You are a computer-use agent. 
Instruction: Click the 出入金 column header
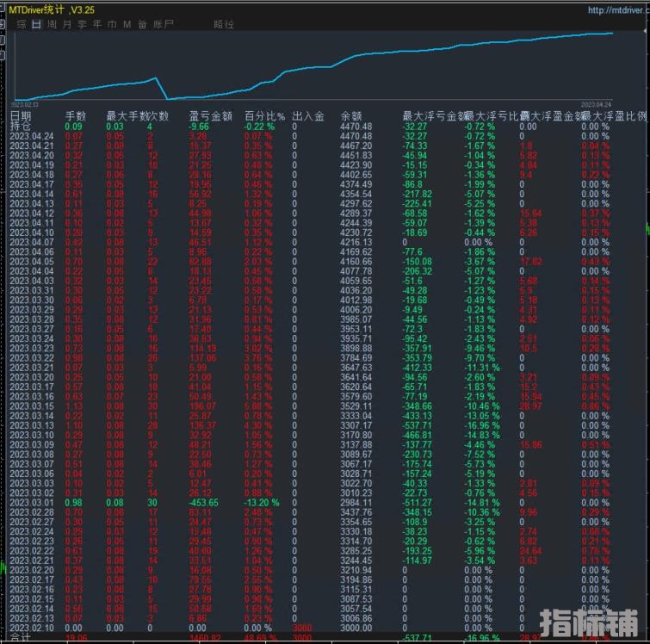tap(308, 116)
